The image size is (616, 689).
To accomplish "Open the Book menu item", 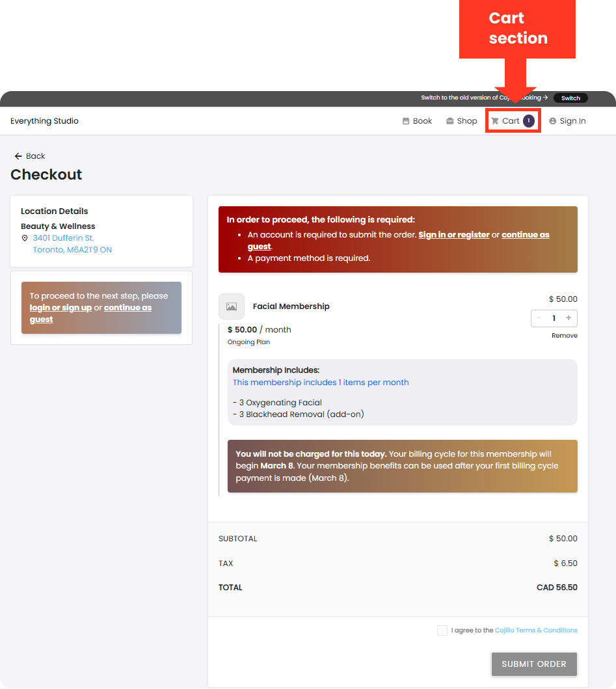I will coord(422,121).
